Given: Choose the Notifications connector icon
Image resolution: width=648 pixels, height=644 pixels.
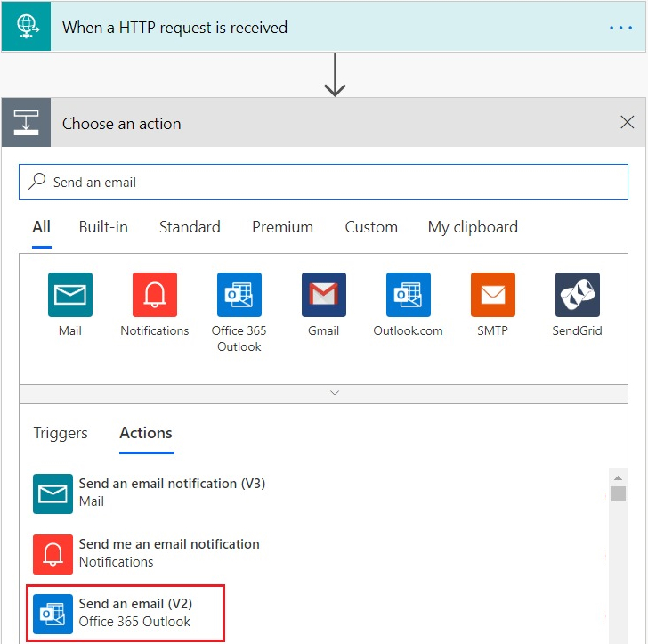Looking at the screenshot, I should pos(155,295).
